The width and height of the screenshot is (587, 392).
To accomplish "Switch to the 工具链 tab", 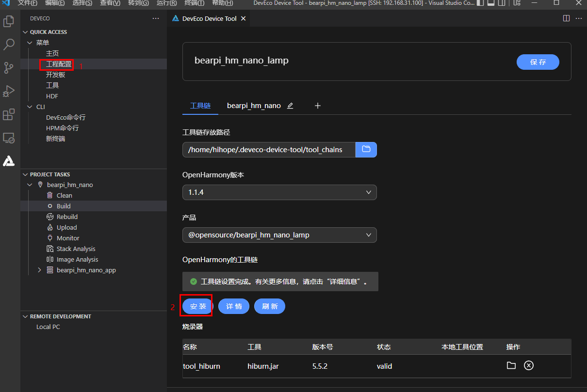I will [x=200, y=106].
